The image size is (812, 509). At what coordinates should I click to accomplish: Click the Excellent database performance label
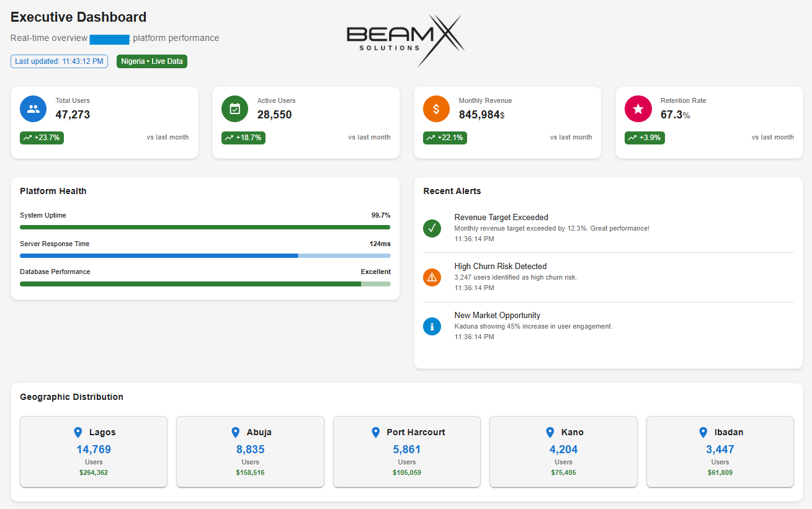(376, 272)
